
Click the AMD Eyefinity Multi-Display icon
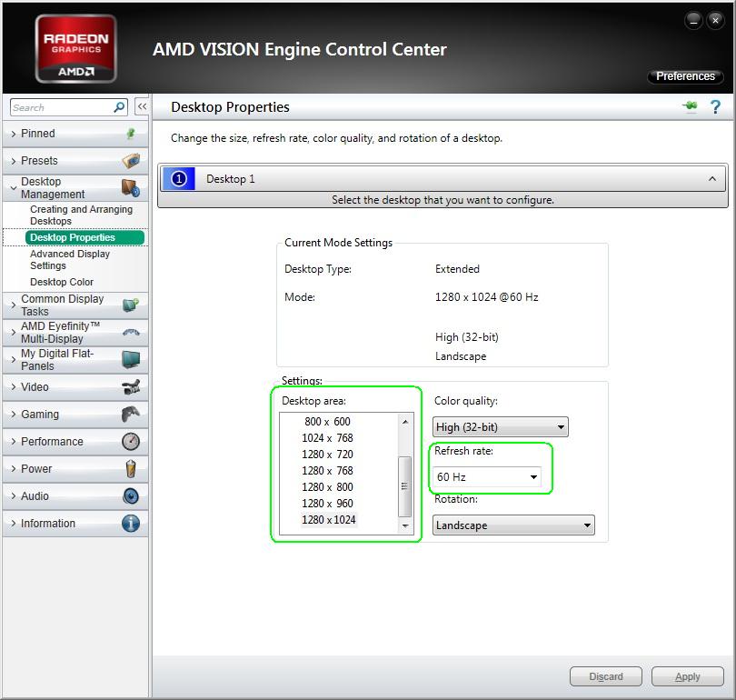(131, 333)
